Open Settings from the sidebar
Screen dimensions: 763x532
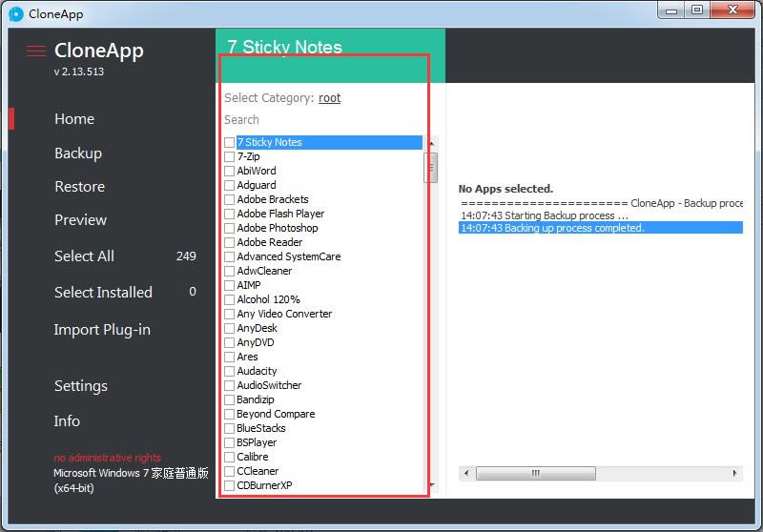tap(81, 386)
